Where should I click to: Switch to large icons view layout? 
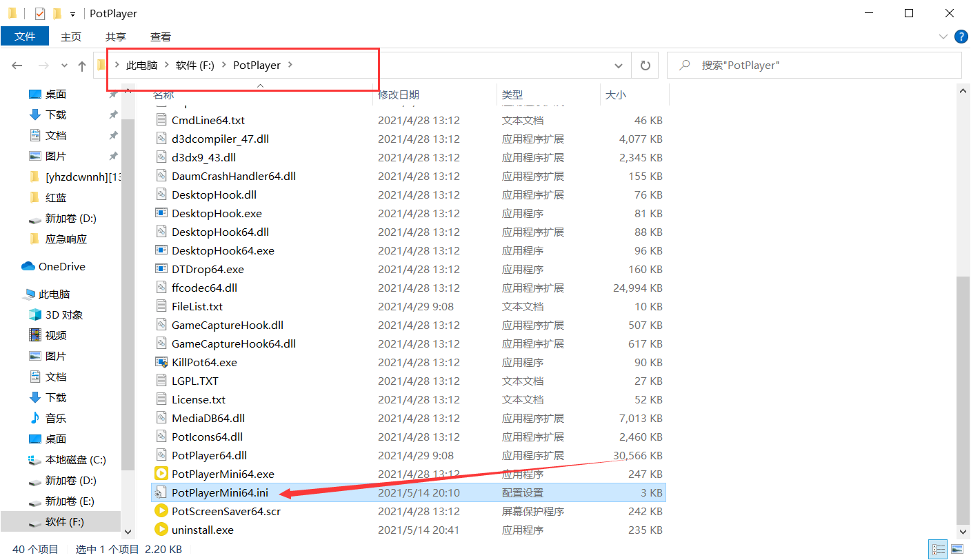(x=957, y=550)
